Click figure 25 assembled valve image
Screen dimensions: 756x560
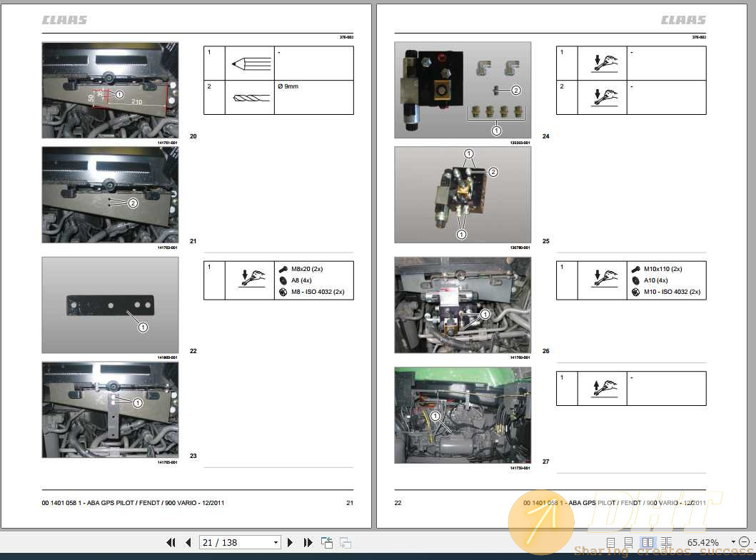click(463, 195)
